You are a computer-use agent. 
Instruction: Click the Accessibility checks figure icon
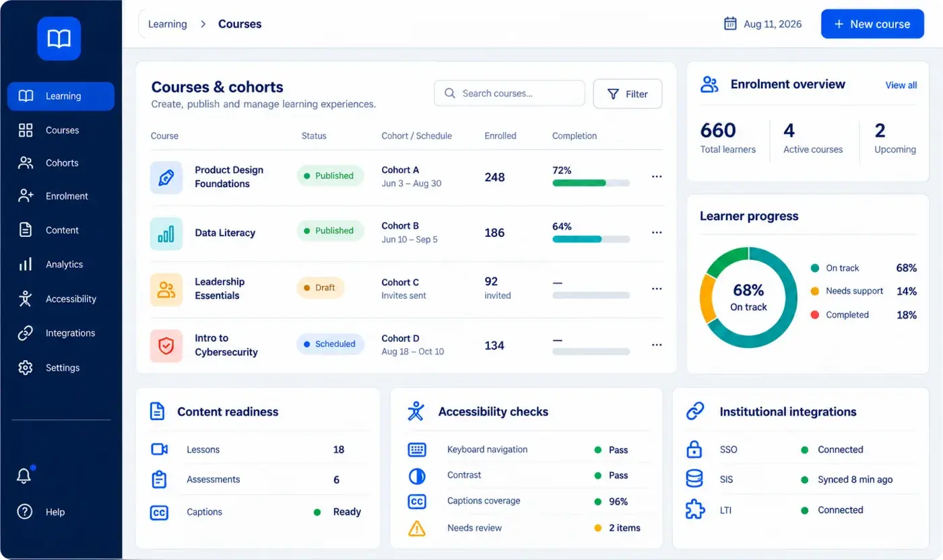pos(416,411)
